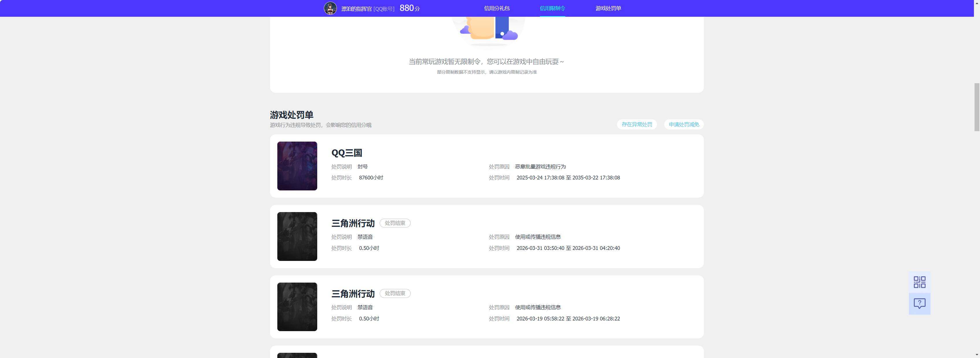980x358 pixels.
Task: Click the scrollbar down arrow
Action: point(977,355)
